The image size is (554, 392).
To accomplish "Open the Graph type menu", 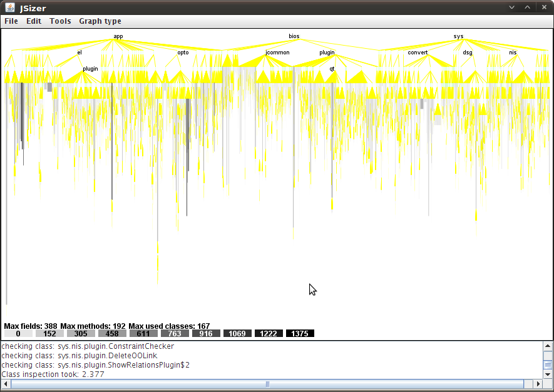I will (x=100, y=21).
